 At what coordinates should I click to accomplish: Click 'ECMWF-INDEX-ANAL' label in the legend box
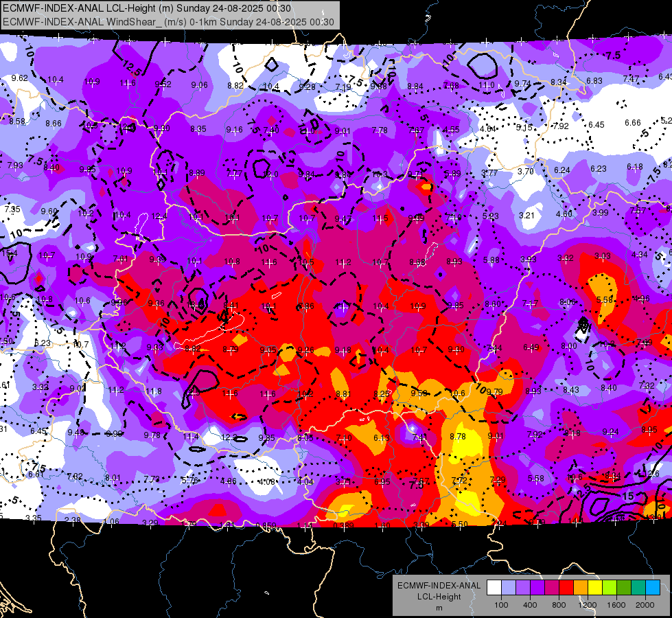click(x=439, y=586)
